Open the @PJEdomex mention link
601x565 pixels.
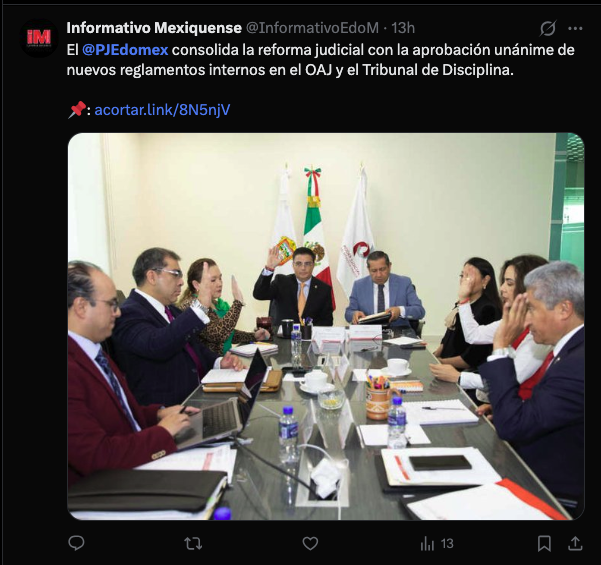tap(125, 50)
